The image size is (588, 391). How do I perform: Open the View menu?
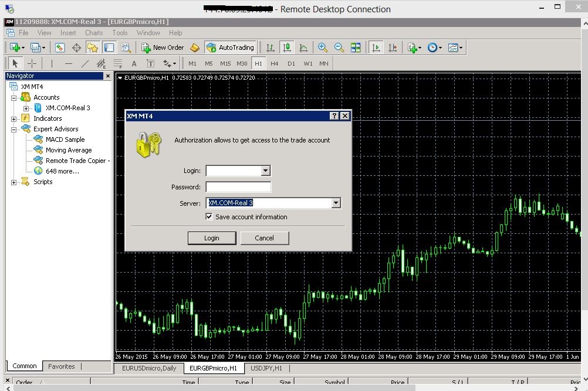click(44, 33)
